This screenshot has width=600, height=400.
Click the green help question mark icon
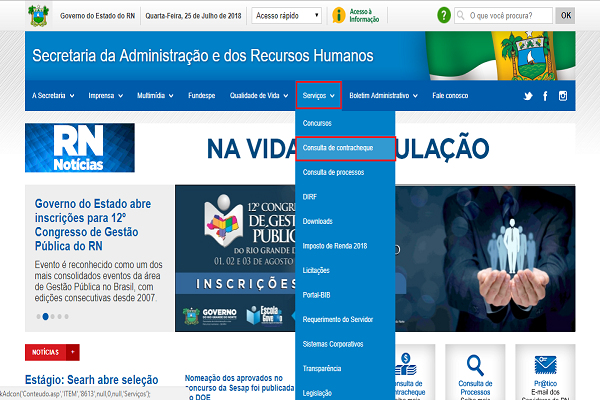coord(444,16)
